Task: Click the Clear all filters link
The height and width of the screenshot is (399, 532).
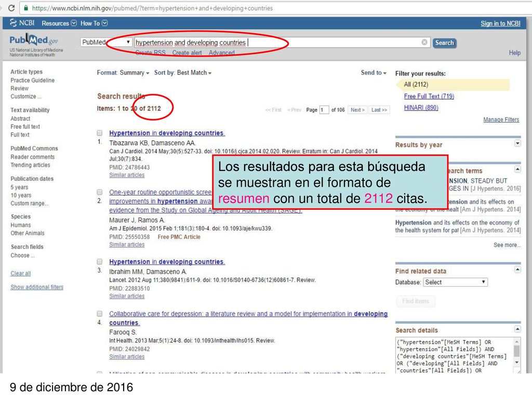Action: pyautogui.click(x=21, y=273)
